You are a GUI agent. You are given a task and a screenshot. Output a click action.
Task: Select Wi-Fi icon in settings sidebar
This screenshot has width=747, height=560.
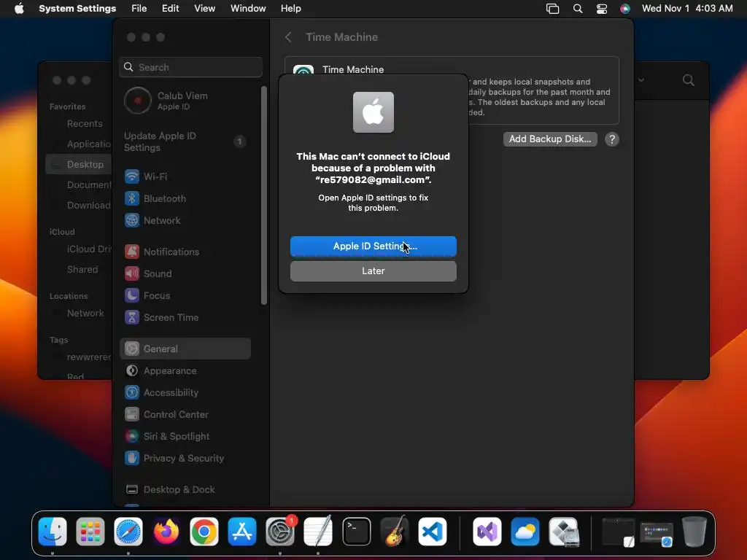pyautogui.click(x=132, y=176)
